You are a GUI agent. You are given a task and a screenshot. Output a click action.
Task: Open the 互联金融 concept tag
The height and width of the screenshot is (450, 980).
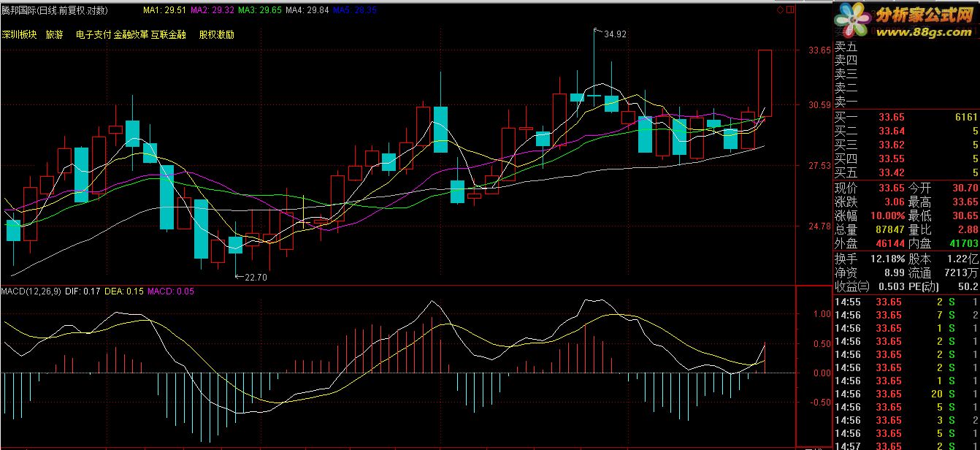[169, 34]
